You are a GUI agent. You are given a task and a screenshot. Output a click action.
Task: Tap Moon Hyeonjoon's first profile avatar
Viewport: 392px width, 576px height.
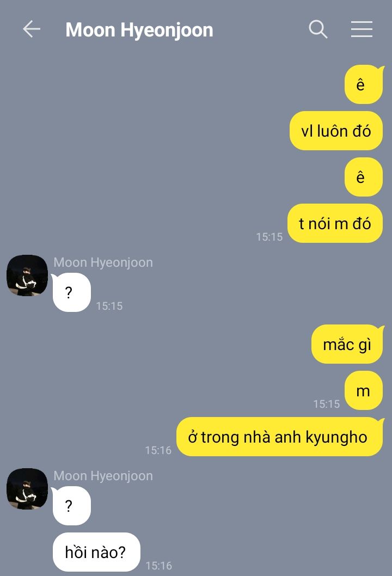27,275
